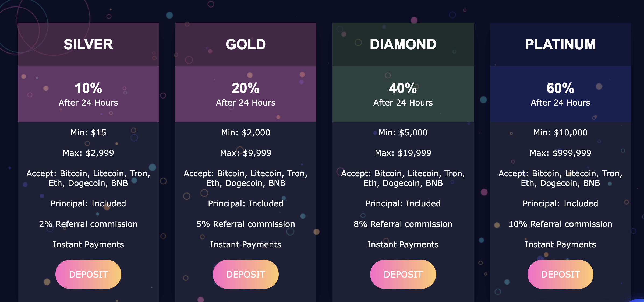Viewport: 644px width, 302px height.
Task: Click the 20% After 24 Hours panel
Action: [246, 94]
